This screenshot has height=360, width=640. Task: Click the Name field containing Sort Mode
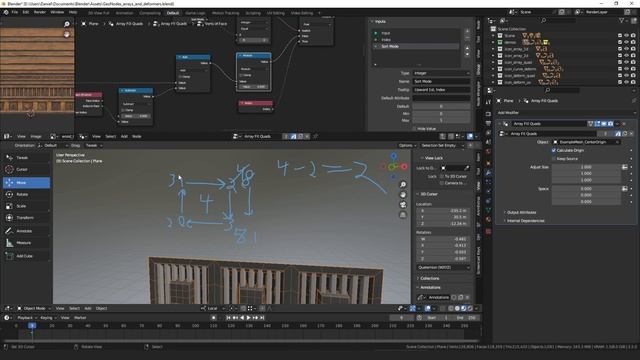click(x=441, y=82)
